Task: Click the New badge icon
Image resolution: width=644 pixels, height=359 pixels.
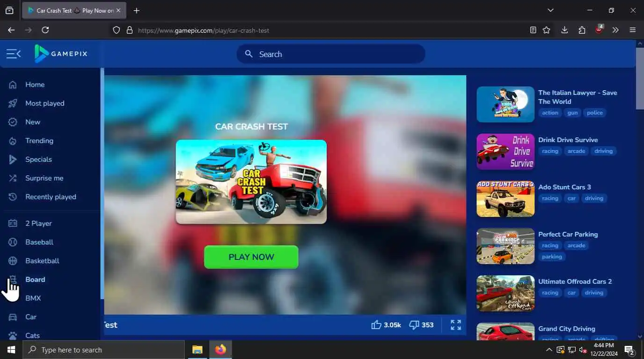Action: [13, 122]
